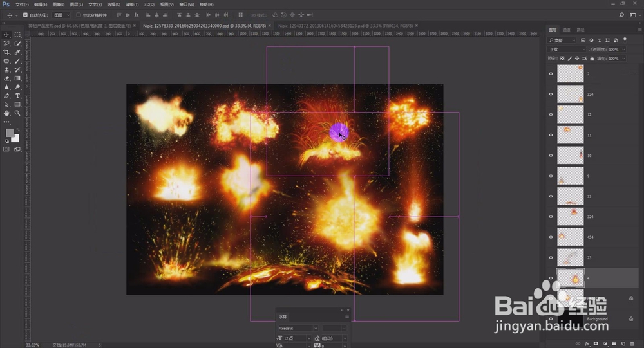Screen dimensions: 644x348
Task: Select the Quick Selection tool
Action: [17, 44]
